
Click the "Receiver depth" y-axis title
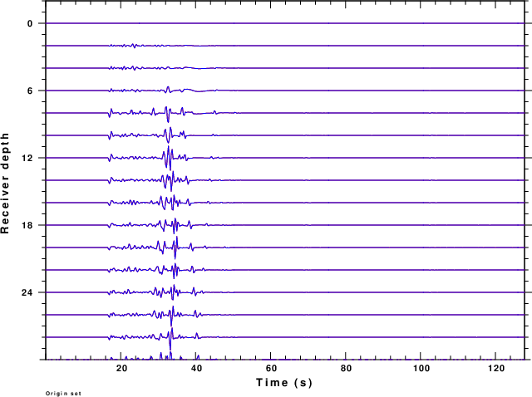[5, 183]
